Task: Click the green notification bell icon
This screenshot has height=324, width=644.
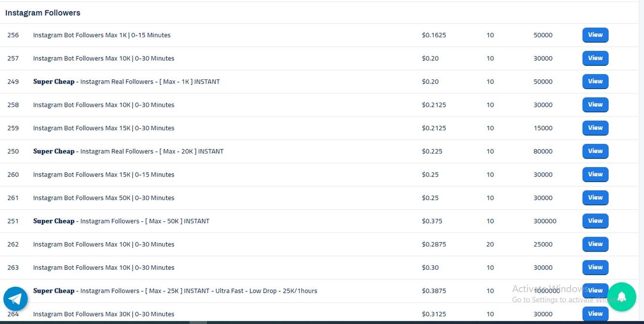Action: point(621,297)
